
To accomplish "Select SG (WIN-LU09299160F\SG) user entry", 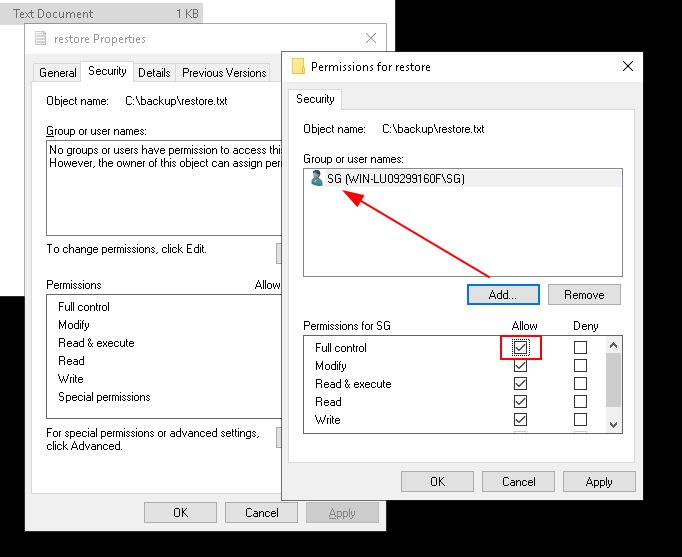I will (395, 179).
